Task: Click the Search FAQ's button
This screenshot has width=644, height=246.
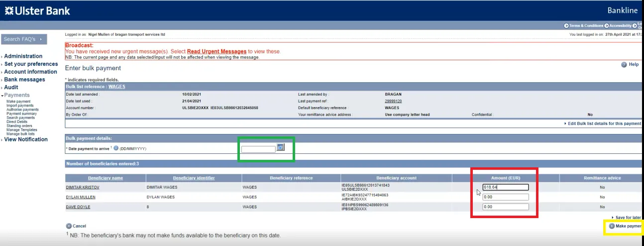Action: [24, 39]
